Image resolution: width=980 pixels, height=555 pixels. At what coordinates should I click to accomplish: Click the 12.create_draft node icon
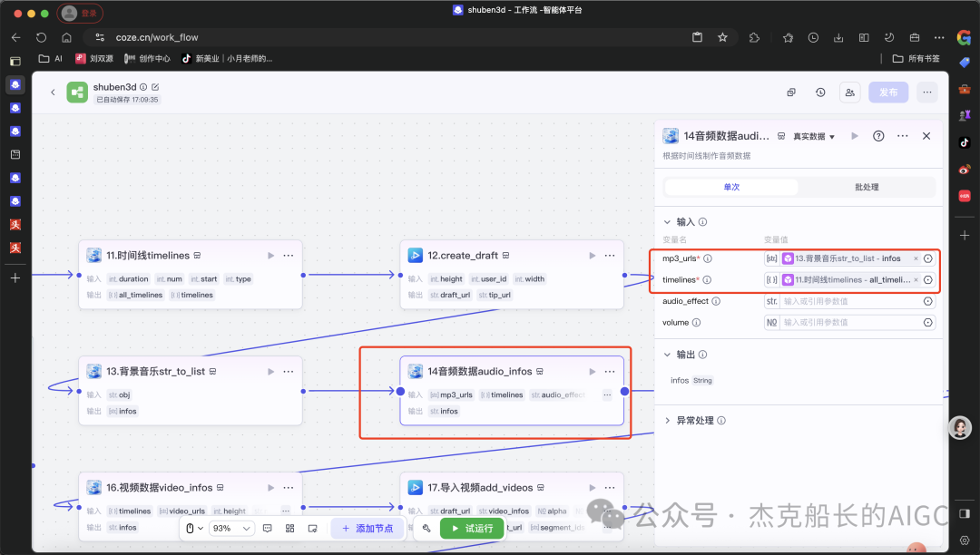pos(415,256)
